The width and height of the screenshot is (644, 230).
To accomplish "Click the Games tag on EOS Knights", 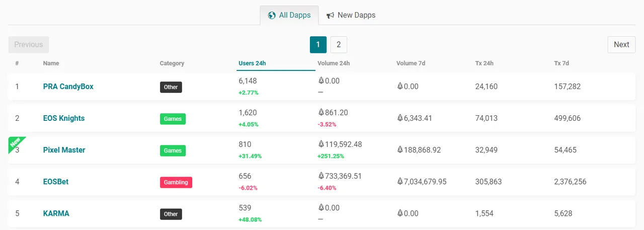I will pos(173,119).
